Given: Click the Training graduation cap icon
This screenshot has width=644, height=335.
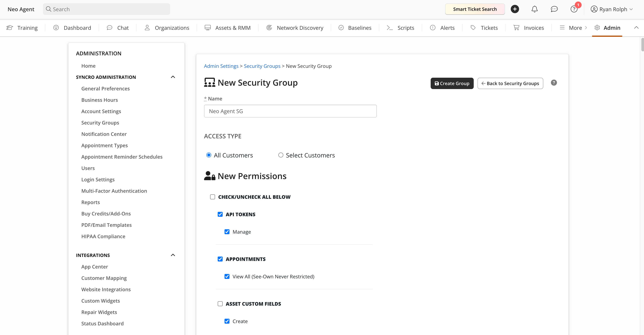Looking at the screenshot, I should [10, 28].
